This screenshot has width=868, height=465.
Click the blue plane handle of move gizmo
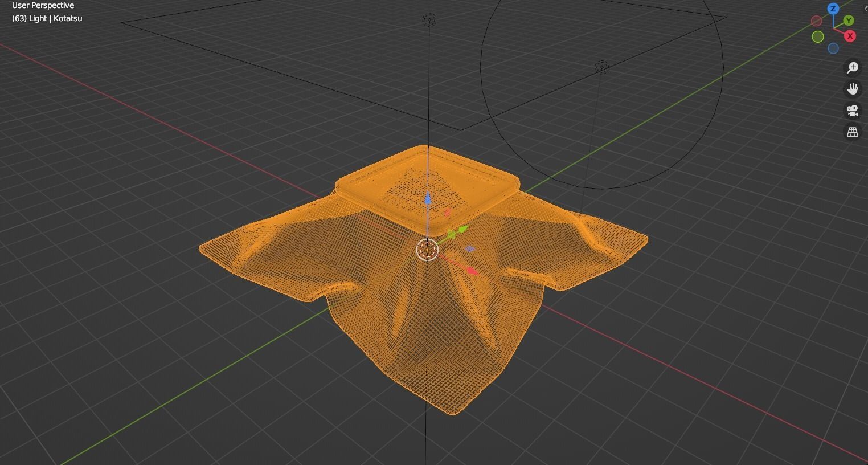470,249
